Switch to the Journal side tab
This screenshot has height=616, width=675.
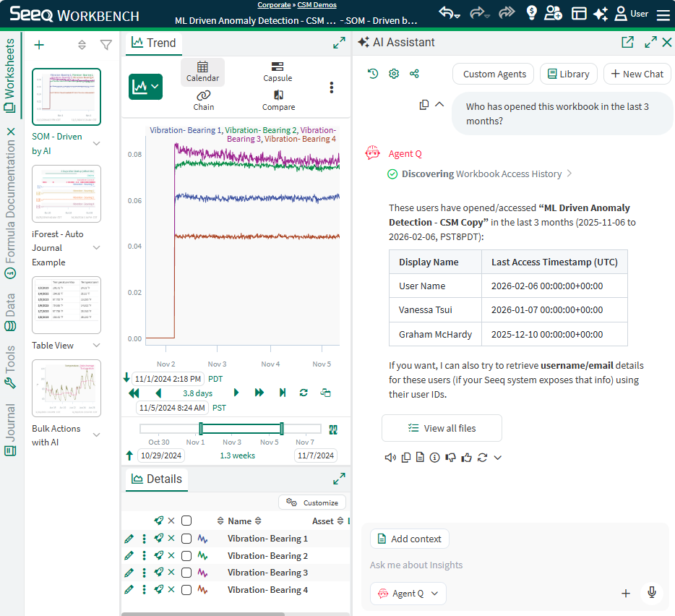(10, 431)
